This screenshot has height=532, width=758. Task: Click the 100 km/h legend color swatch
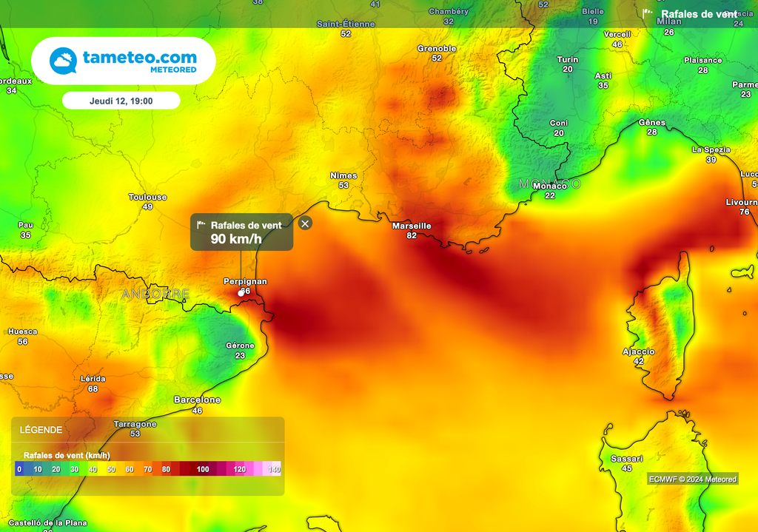tap(202, 469)
